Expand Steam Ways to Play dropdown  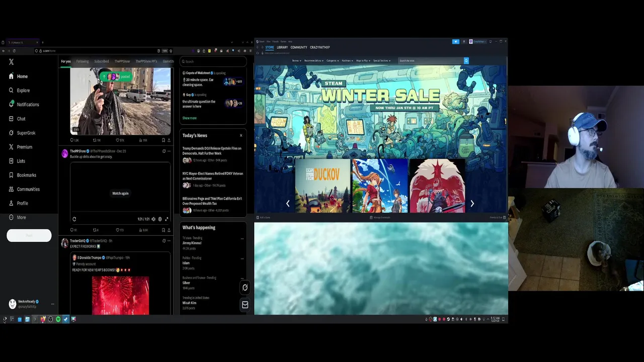tap(363, 61)
